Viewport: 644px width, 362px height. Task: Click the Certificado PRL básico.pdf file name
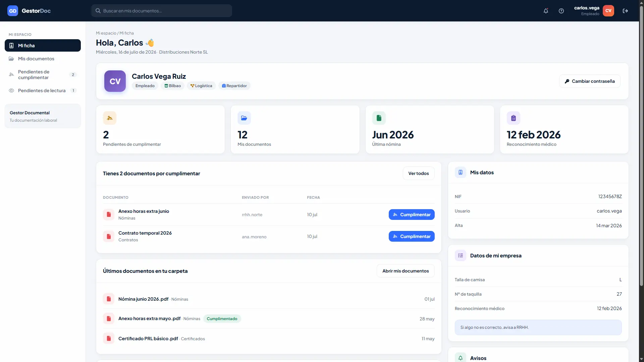[148, 339]
